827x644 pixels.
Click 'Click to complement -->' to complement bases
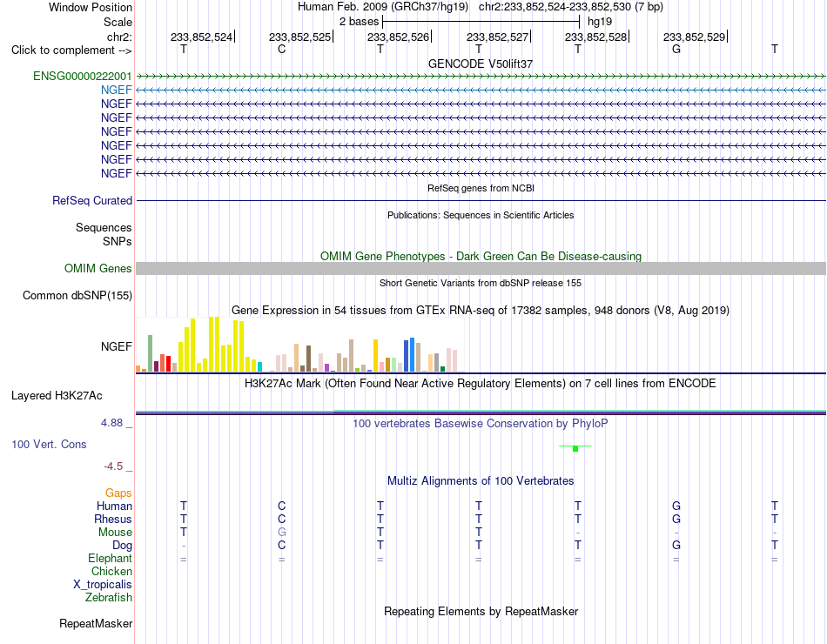click(71, 50)
